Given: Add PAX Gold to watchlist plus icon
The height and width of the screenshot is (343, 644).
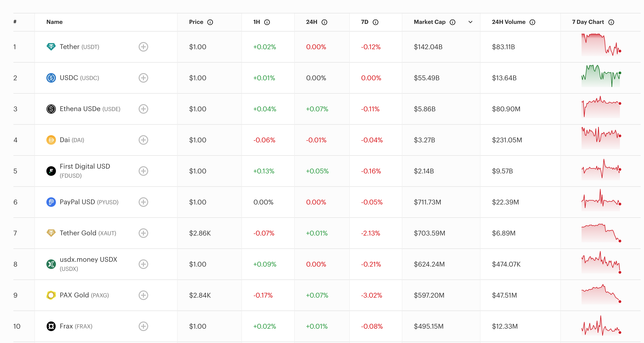Looking at the screenshot, I should (x=143, y=295).
